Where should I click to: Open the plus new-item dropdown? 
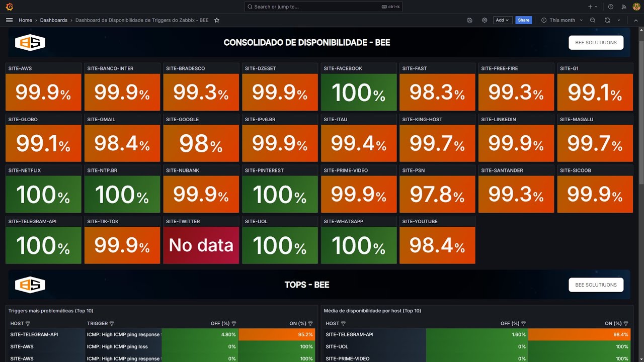[593, 7]
